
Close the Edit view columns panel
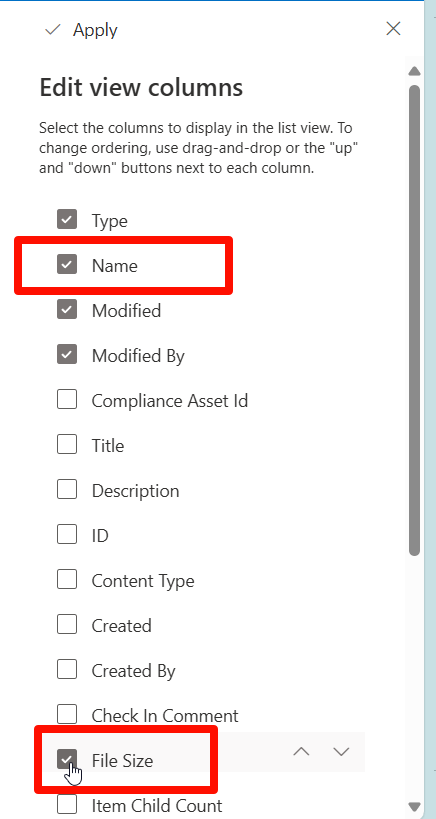tap(393, 29)
